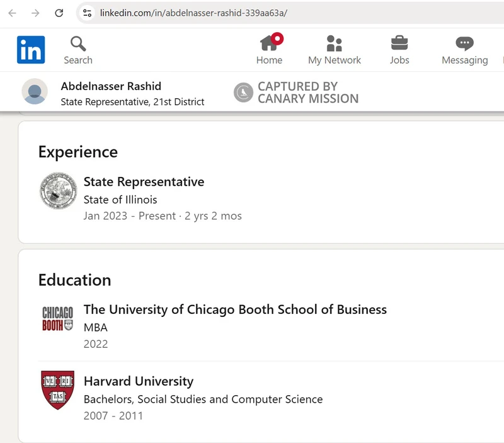Open the State Representative position title
Image resolution: width=504 pixels, height=443 pixels.
144,181
